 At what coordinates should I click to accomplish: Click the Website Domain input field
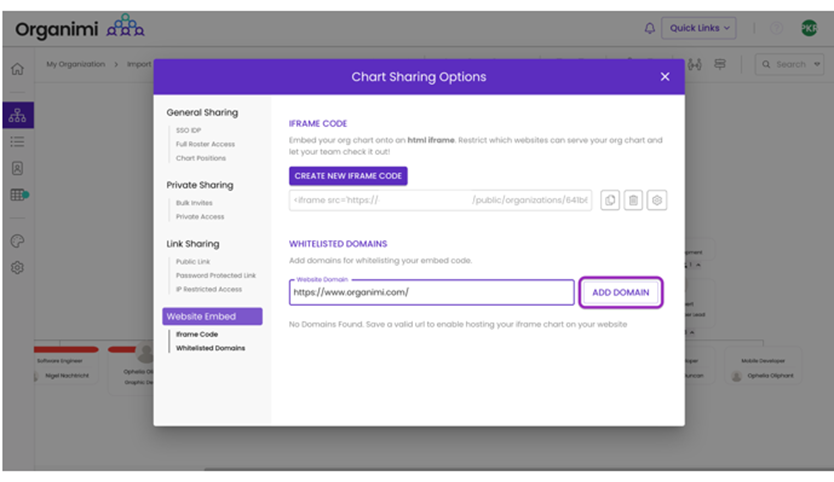click(x=431, y=293)
